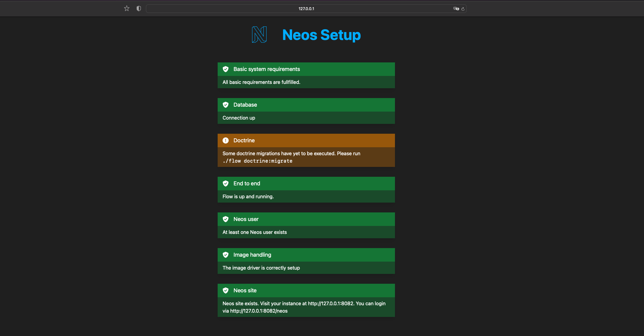Screen dimensions: 644x336
Task: Click the Neos Setup heading
Action: coord(321,35)
